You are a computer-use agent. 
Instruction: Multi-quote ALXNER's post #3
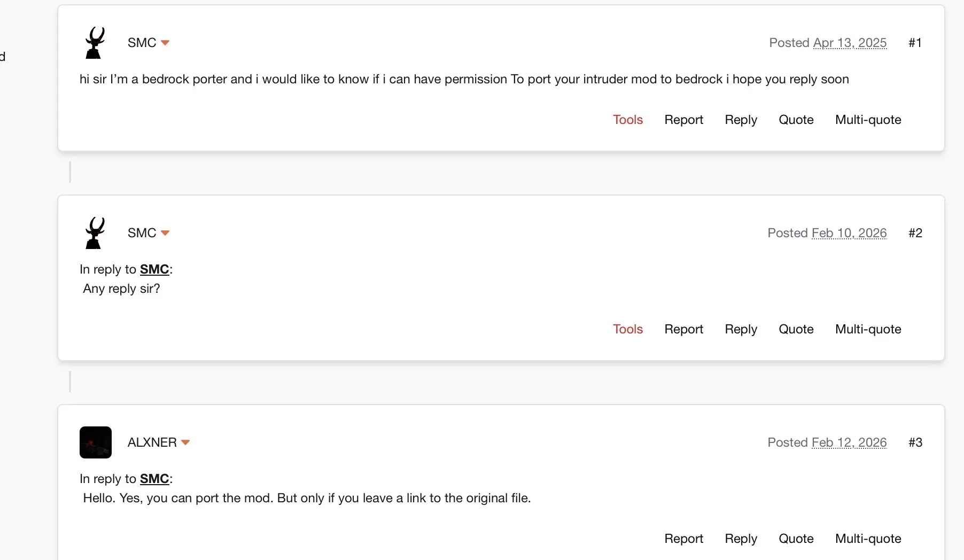coord(868,539)
